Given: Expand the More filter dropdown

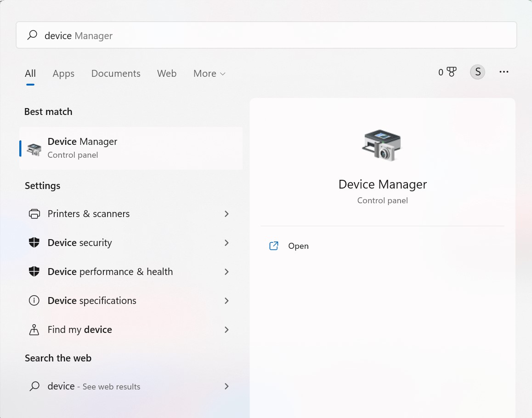Looking at the screenshot, I should pyautogui.click(x=209, y=74).
